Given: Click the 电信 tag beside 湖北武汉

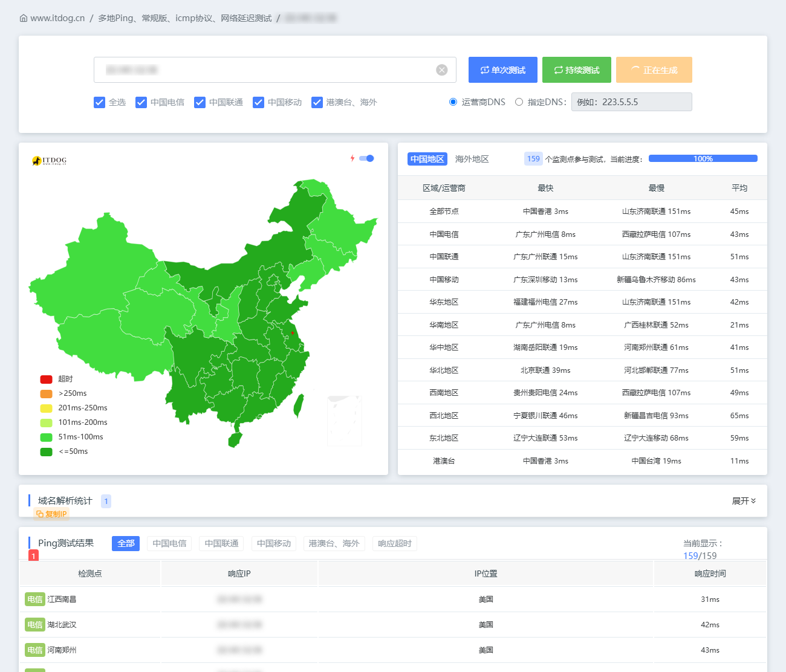Looking at the screenshot, I should (x=35, y=625).
